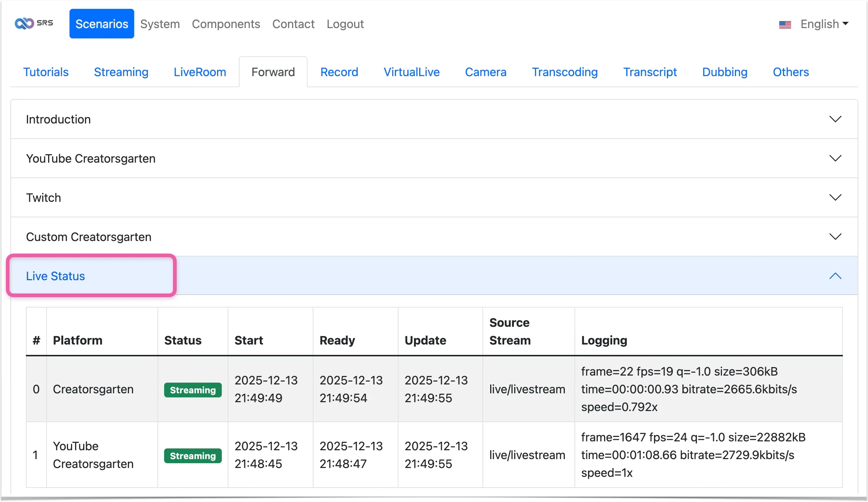This screenshot has height=502, width=868.
Task: Switch to the Streaming tab
Action: [121, 72]
